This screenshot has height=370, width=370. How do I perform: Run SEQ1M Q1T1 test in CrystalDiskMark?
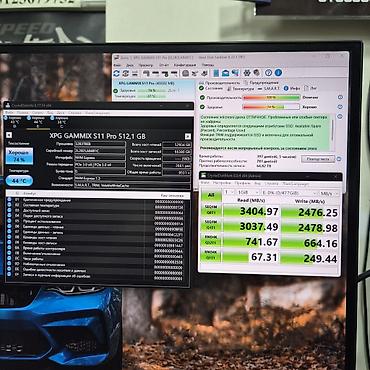coord(211,226)
